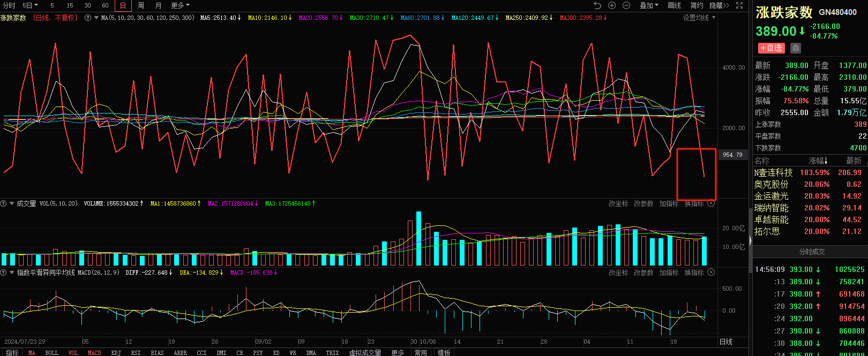Screen dimensions: 868x356
Task: Enter fullscreen with the expand arrows icon
Action: tap(739, 5)
